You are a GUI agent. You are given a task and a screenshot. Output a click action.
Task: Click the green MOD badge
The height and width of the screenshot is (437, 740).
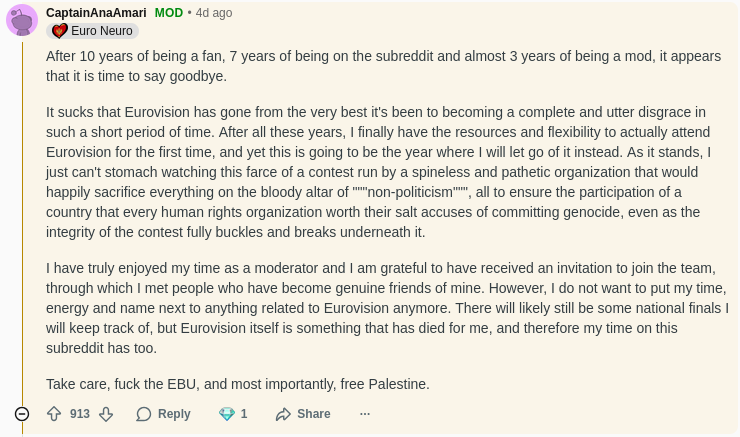click(169, 13)
